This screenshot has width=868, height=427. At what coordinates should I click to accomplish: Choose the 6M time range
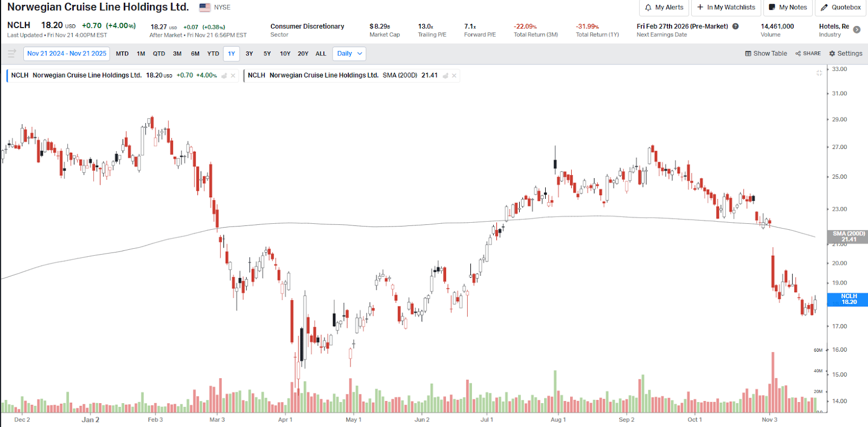tap(195, 54)
